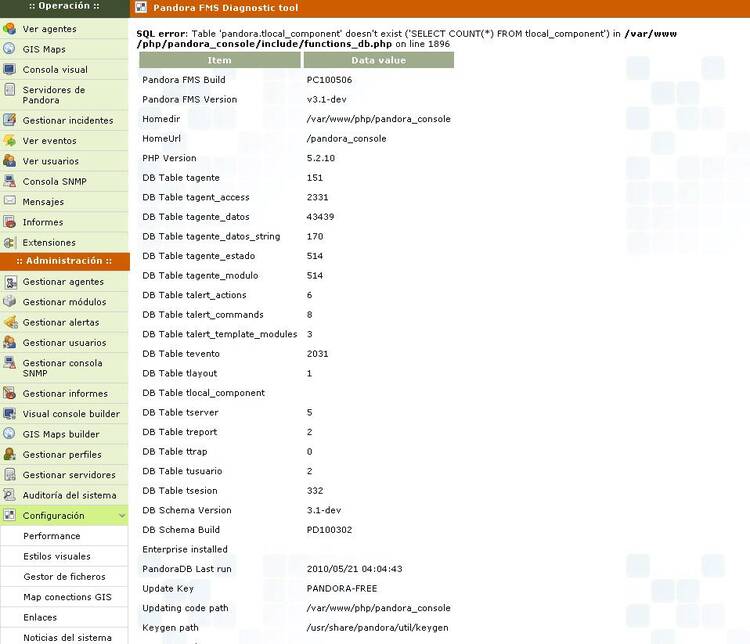This screenshot has height=644, width=750.
Task: Go to Gestor de ficheros
Action: 64,577
